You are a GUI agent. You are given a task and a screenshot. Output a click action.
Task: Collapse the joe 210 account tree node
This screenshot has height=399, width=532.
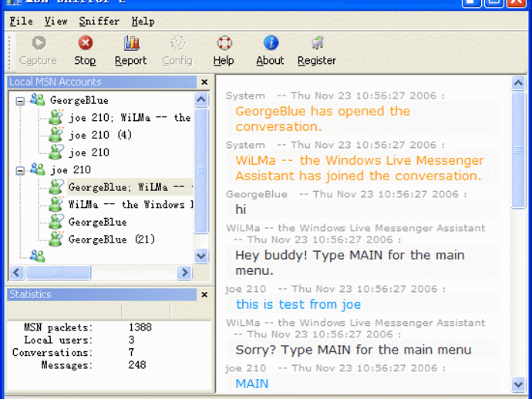pos(20,170)
